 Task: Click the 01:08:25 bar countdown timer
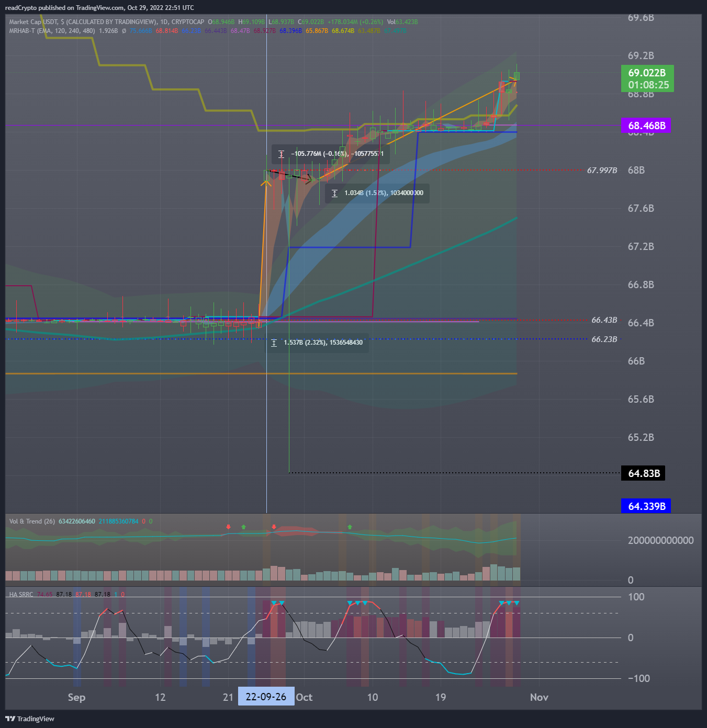[x=648, y=85]
